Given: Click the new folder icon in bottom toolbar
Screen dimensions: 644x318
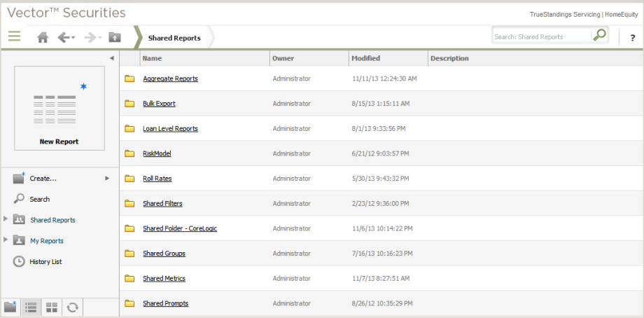Looking at the screenshot, I should [x=10, y=307].
